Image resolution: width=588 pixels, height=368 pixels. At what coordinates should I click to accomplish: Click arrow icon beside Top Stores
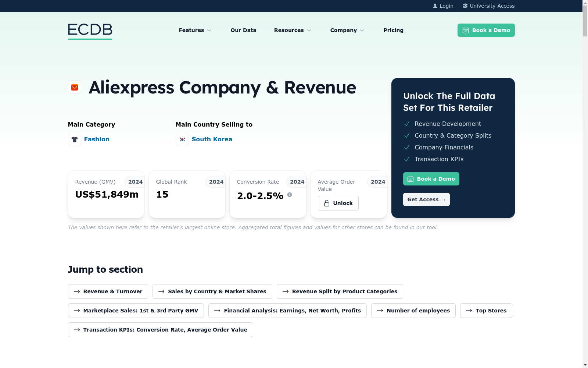[469, 311]
